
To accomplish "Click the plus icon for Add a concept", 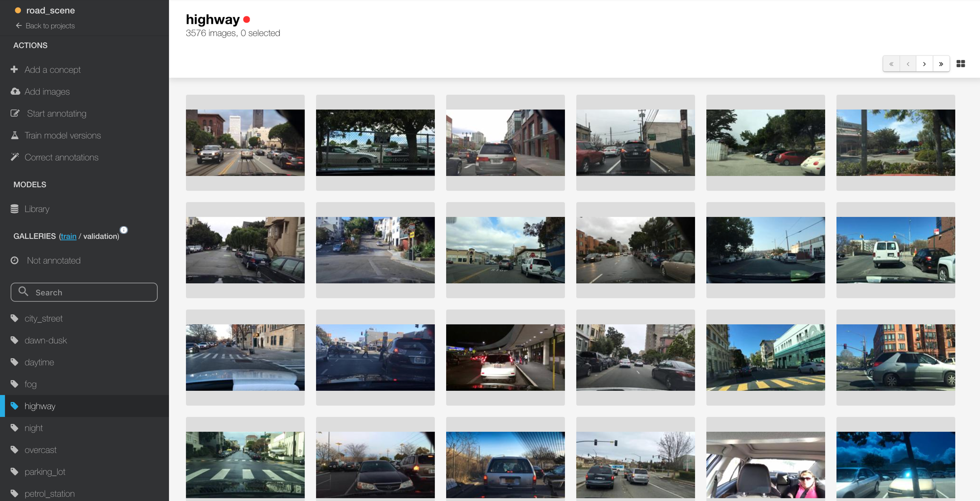I will [14, 69].
